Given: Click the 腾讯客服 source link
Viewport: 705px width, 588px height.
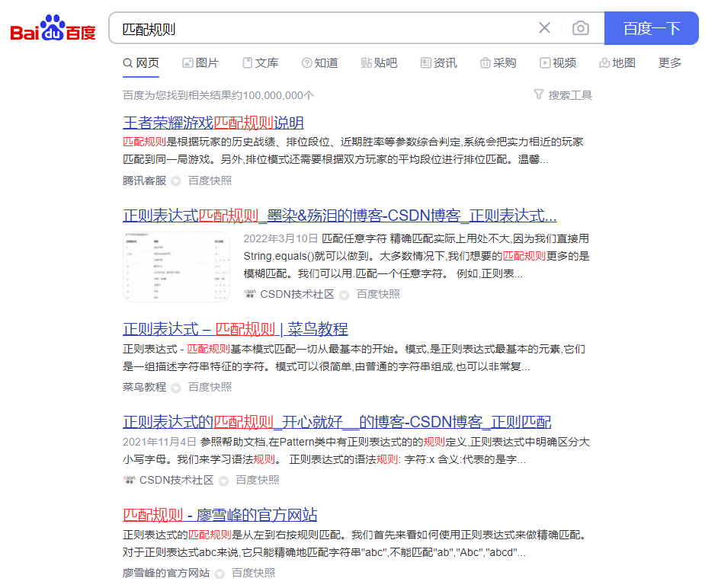Looking at the screenshot, I should click(x=144, y=181).
